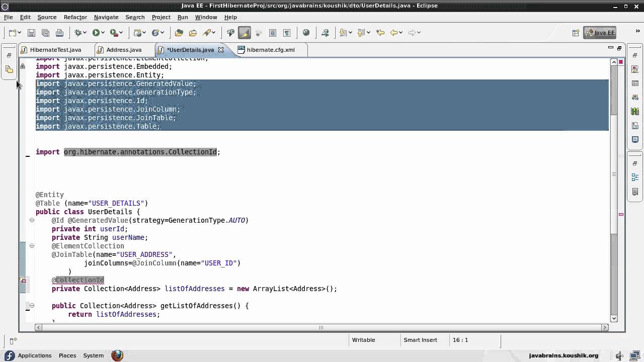Select the Java EE perspective button
The image size is (644, 362).
point(600,33)
